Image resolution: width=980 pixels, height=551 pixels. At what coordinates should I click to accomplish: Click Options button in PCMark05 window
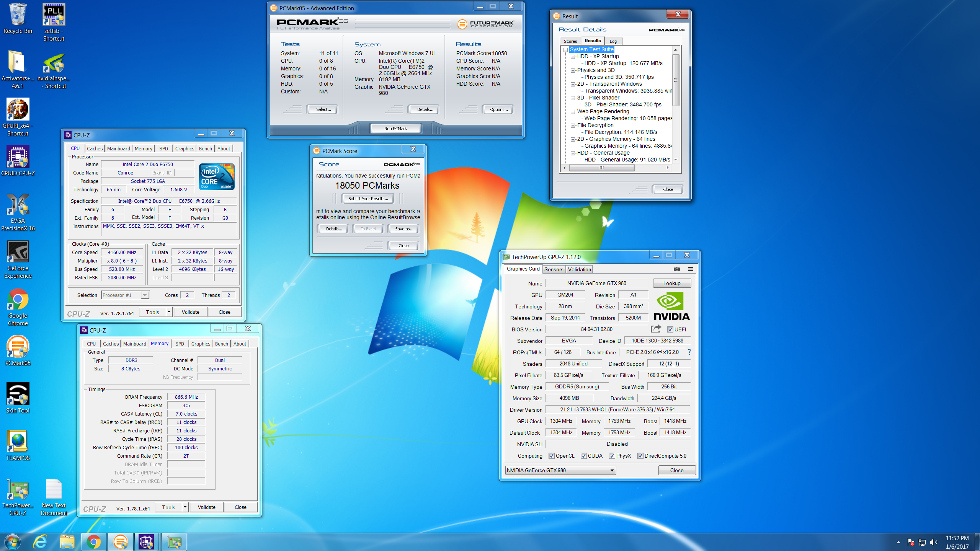pyautogui.click(x=498, y=109)
